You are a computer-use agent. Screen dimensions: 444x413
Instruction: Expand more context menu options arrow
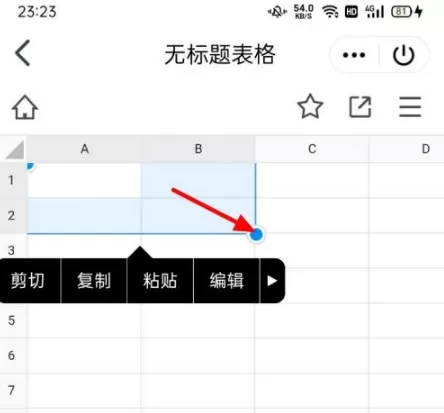[272, 281]
